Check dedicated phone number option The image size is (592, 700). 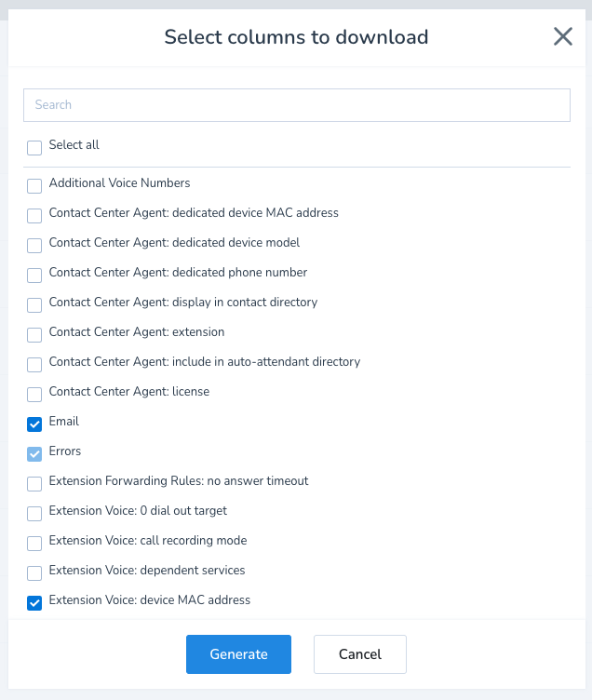(x=34, y=275)
